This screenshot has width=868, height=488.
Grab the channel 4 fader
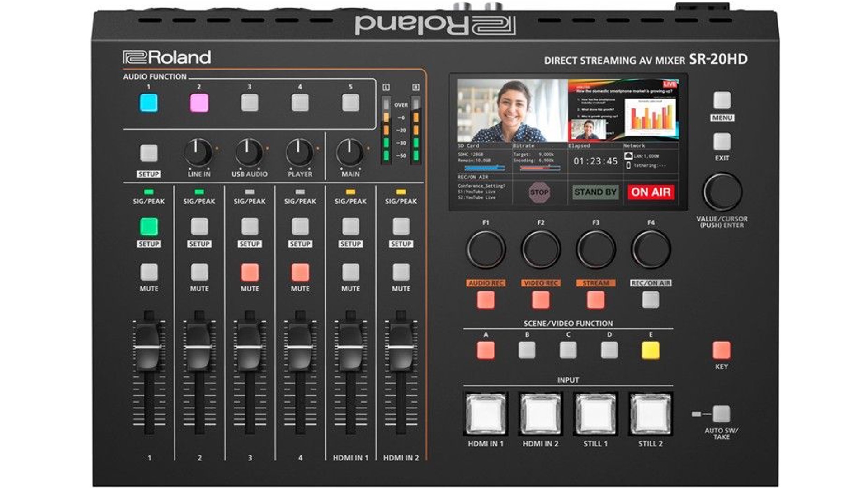tap(300, 347)
